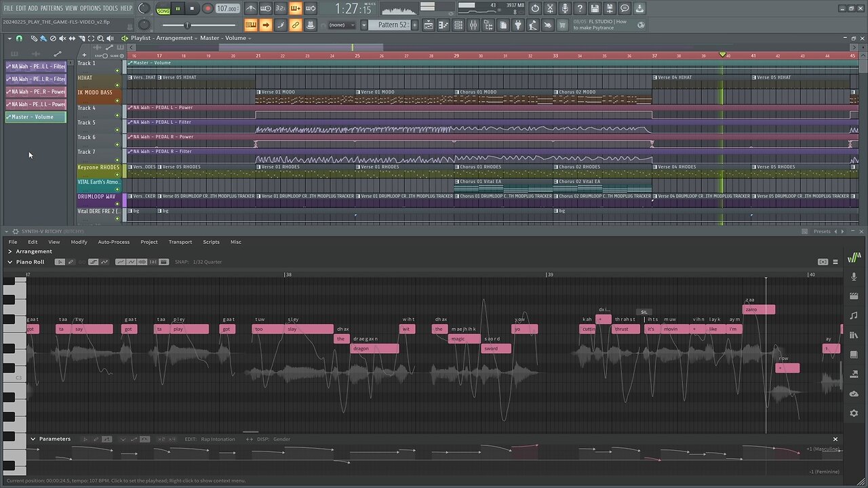
Task: Select the pencil tool in Piano Roll
Action: point(71,262)
